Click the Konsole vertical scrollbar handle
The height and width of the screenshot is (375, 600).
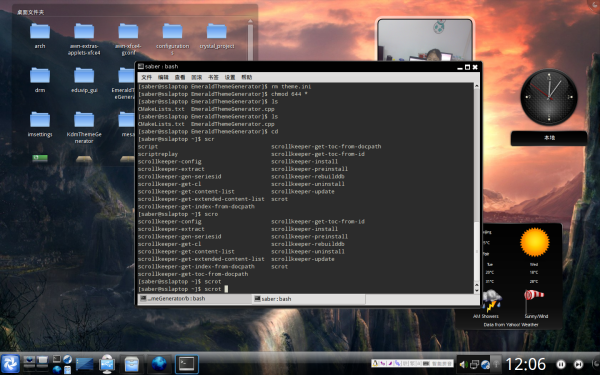pos(476,251)
